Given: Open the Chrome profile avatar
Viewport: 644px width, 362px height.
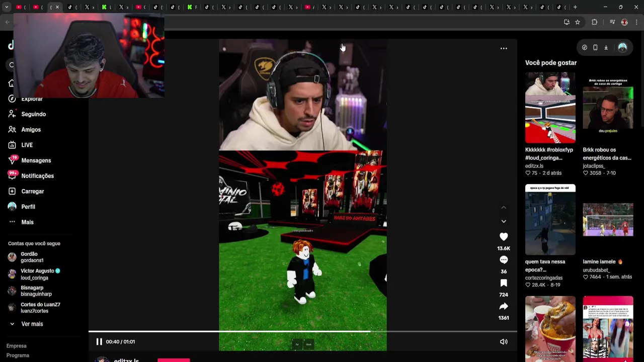Looking at the screenshot, I should point(624,22).
